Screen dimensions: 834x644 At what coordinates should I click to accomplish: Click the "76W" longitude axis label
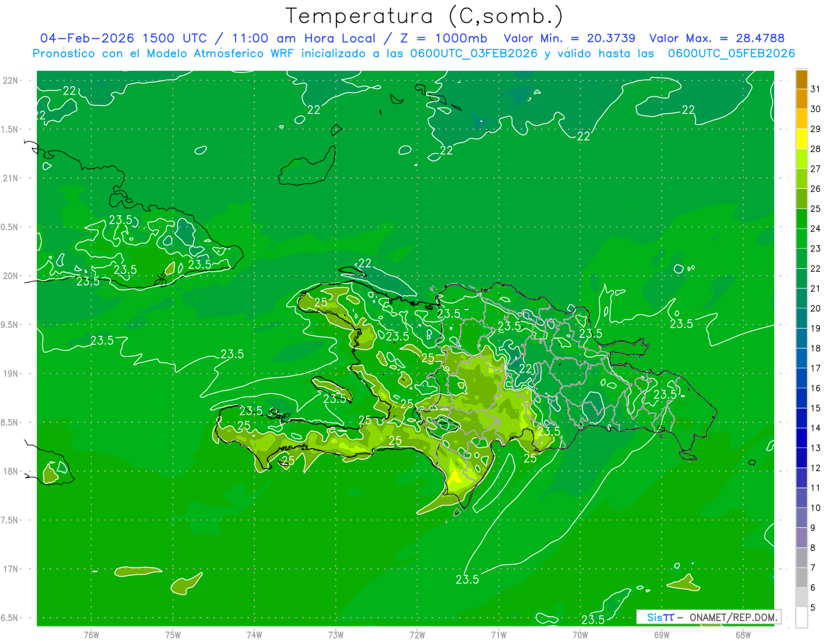tap(91, 635)
